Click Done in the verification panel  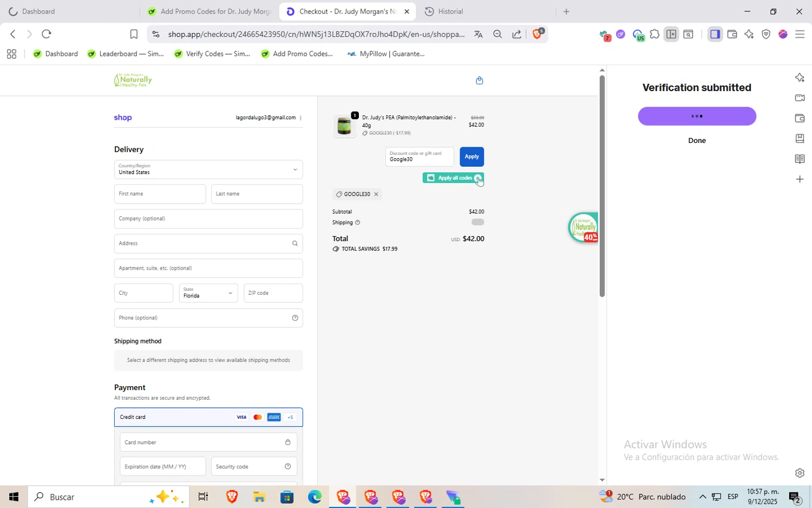[697, 140]
